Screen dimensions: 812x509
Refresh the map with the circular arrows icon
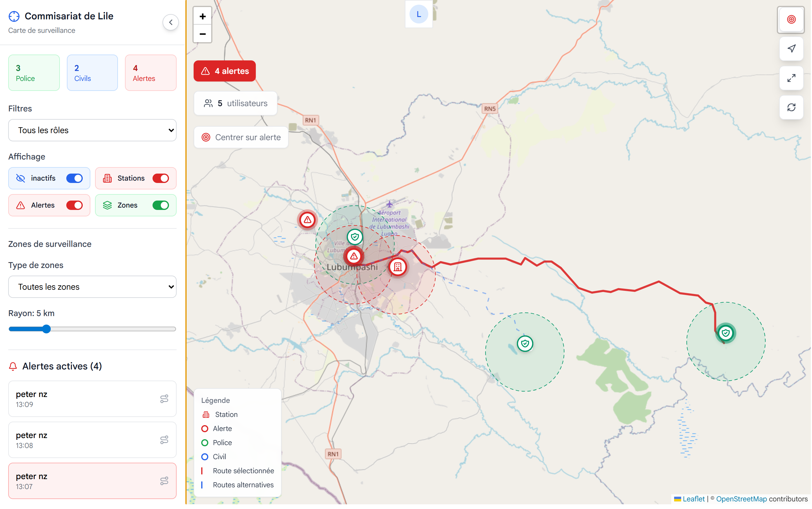(791, 107)
